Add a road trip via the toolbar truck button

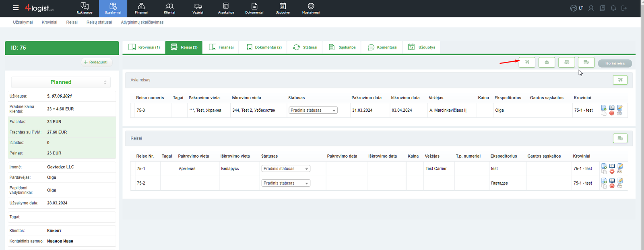[586, 62]
